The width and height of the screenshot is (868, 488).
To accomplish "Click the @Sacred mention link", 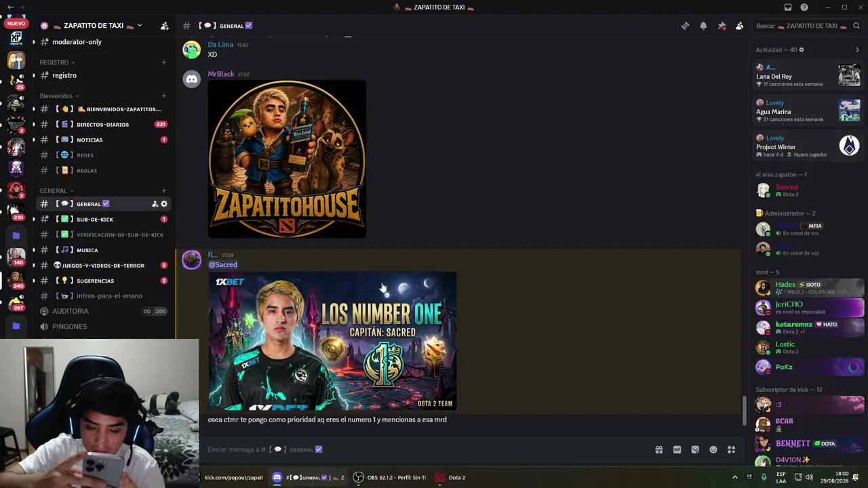I will 222,265.
